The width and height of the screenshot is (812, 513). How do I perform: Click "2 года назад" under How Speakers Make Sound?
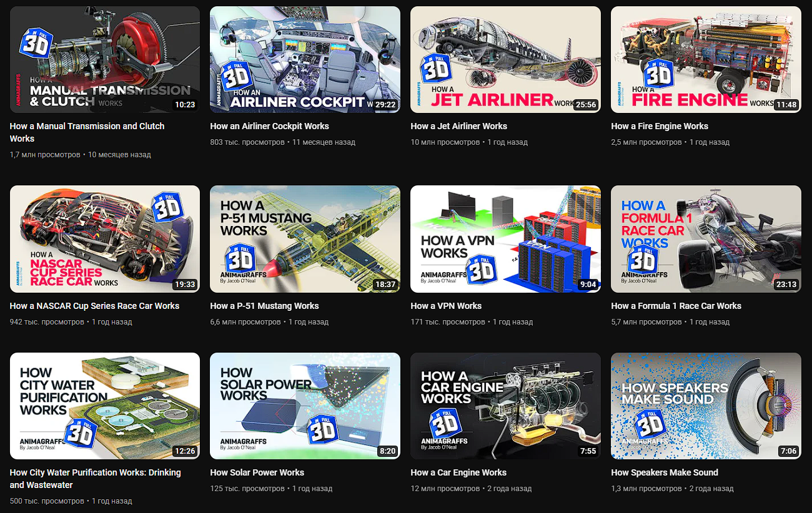(x=711, y=489)
